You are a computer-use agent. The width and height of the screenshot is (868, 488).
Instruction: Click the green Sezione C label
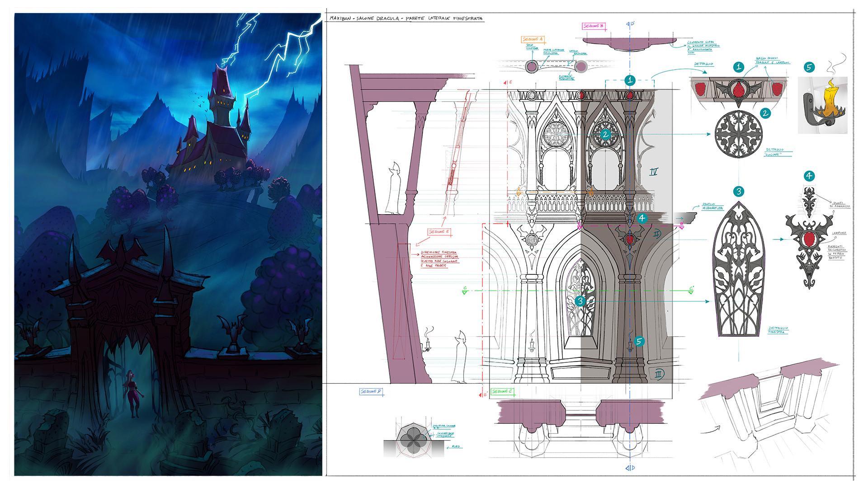(502, 391)
